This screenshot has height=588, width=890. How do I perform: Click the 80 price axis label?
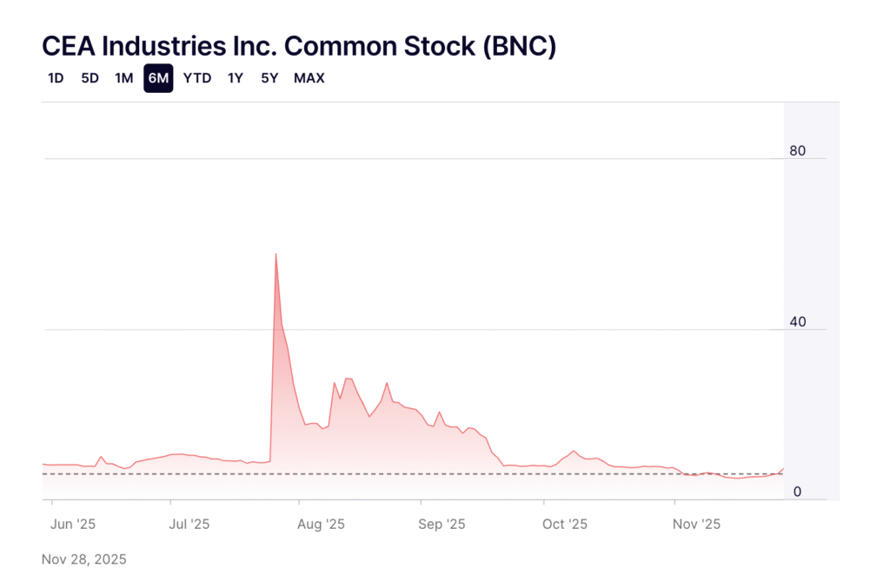797,151
